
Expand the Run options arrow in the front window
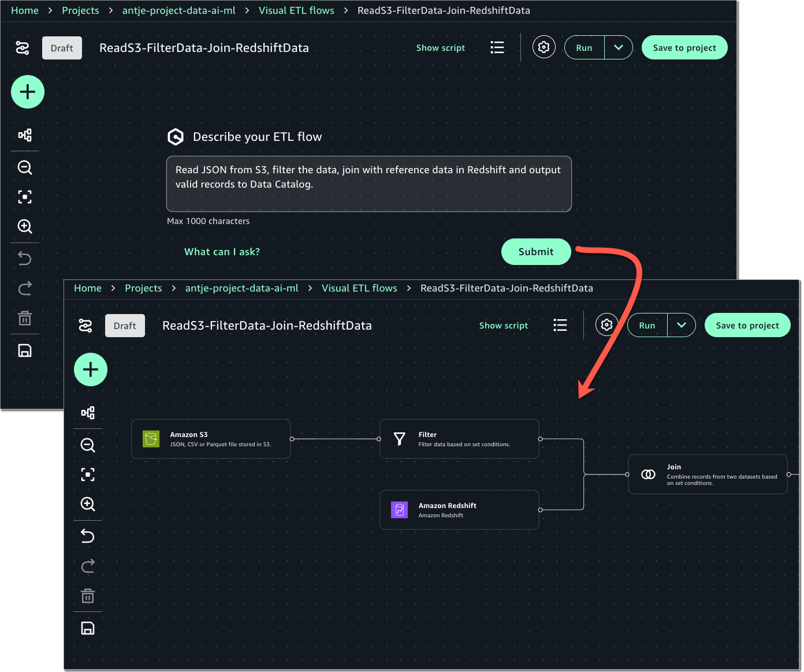pyautogui.click(x=682, y=325)
